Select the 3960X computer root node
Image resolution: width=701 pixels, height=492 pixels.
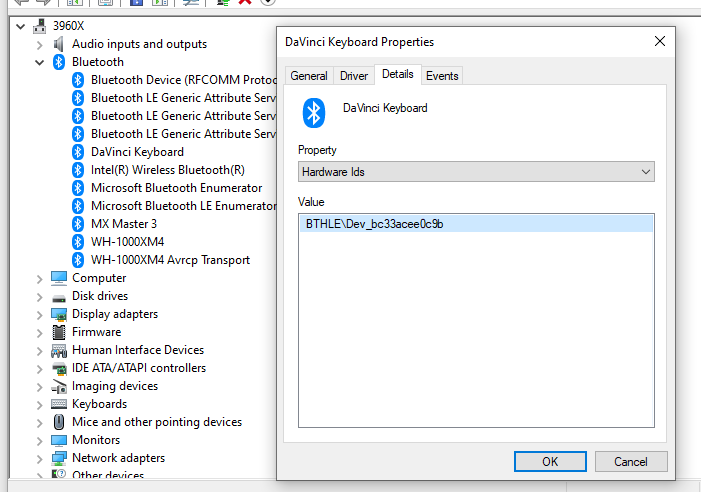pyautogui.click(x=68, y=26)
